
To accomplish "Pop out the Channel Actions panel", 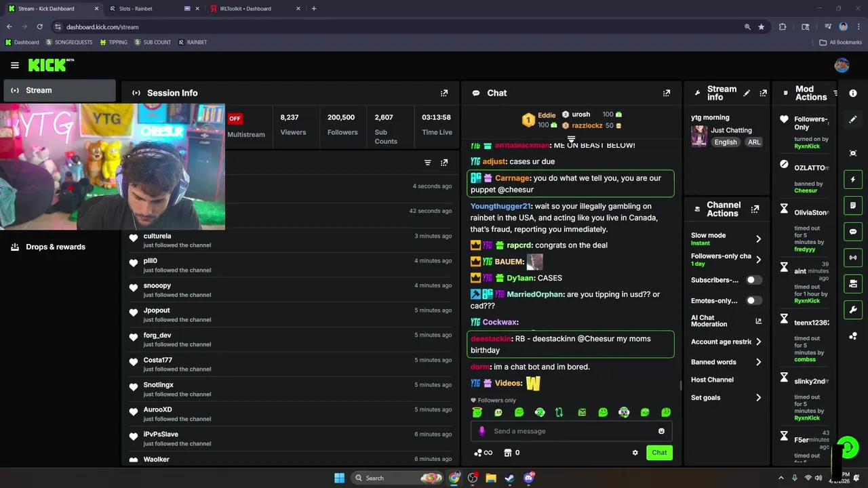I will point(755,209).
